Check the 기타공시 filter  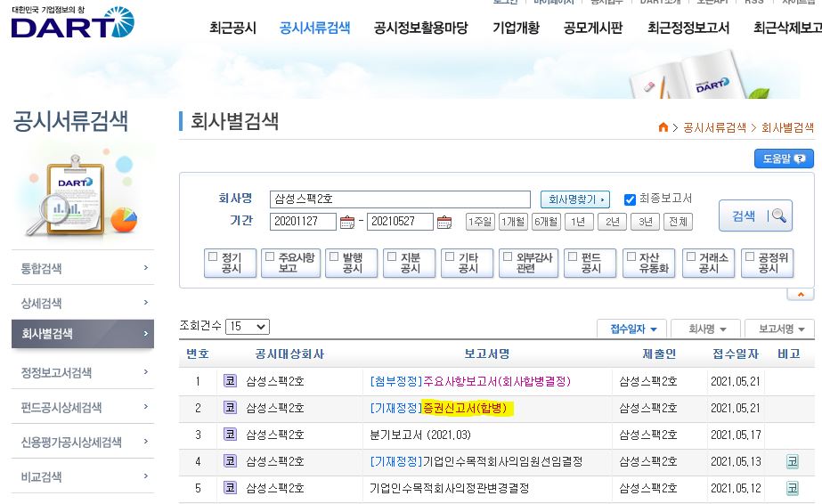[x=450, y=256]
